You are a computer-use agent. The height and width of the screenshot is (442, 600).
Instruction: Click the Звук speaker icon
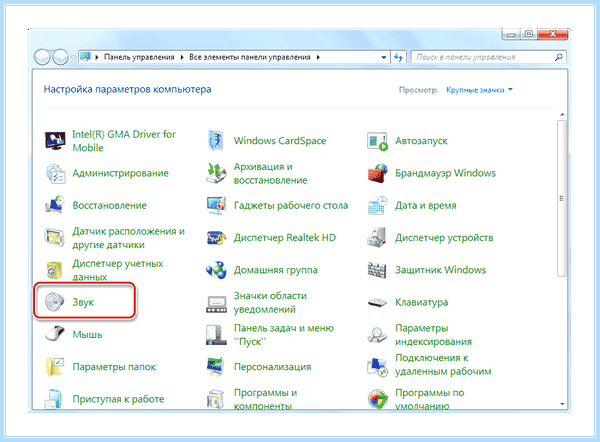pos(55,302)
